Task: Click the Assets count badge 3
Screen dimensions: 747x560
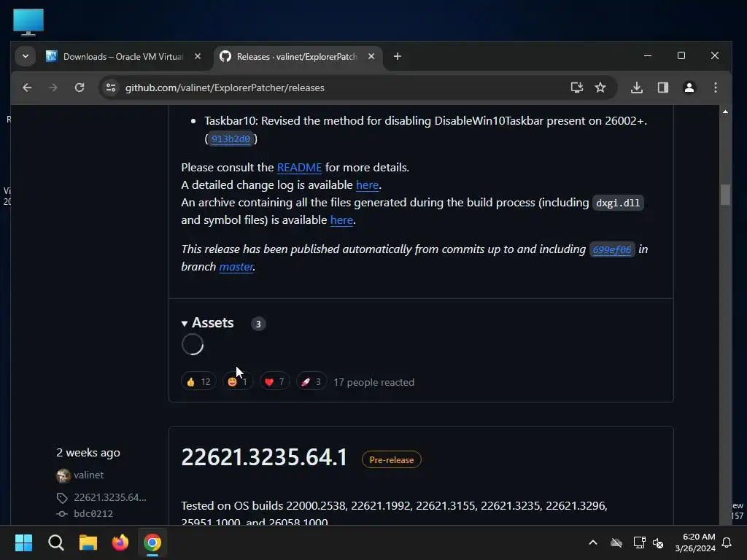Action: [258, 324]
